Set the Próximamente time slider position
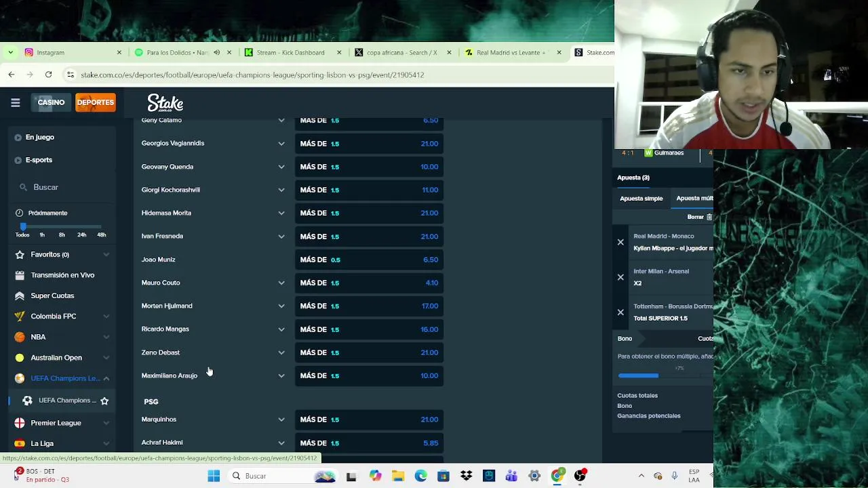868x488 pixels. pyautogui.click(x=23, y=226)
